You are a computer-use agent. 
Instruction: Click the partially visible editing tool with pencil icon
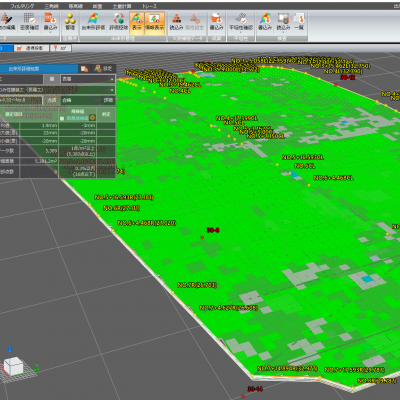pos(7,22)
